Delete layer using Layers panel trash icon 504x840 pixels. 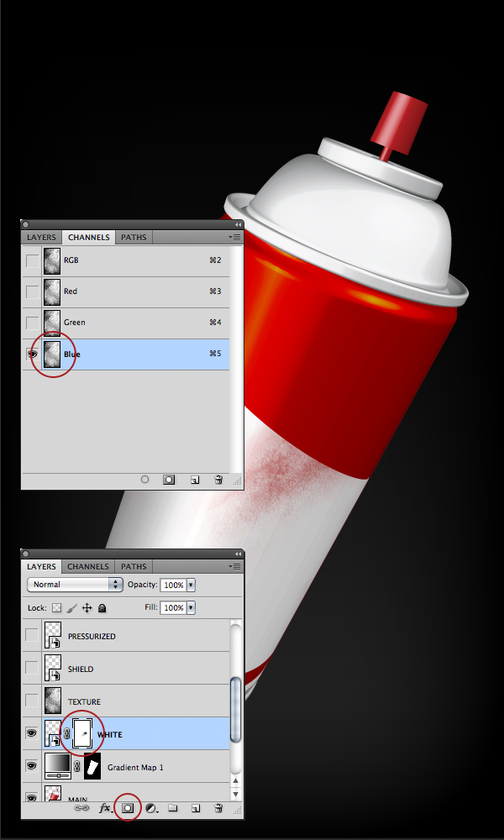click(218, 808)
